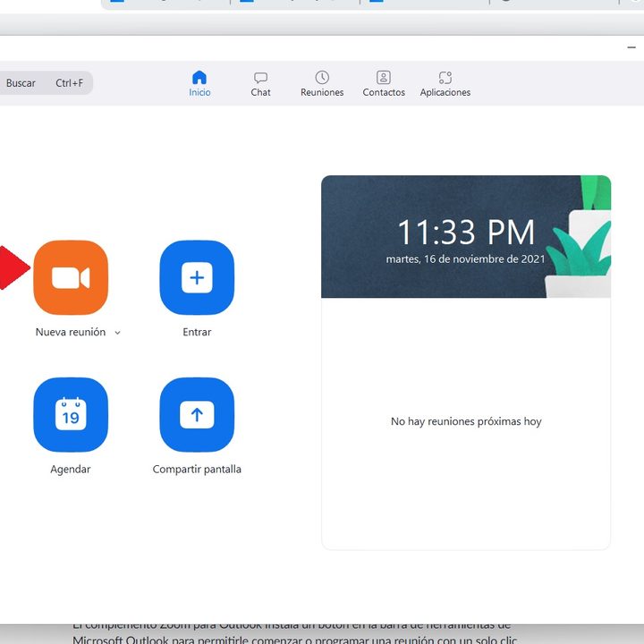Select the 'No hay reuniones próximas hoy' text
Screen dimensions: 644x644
466,421
